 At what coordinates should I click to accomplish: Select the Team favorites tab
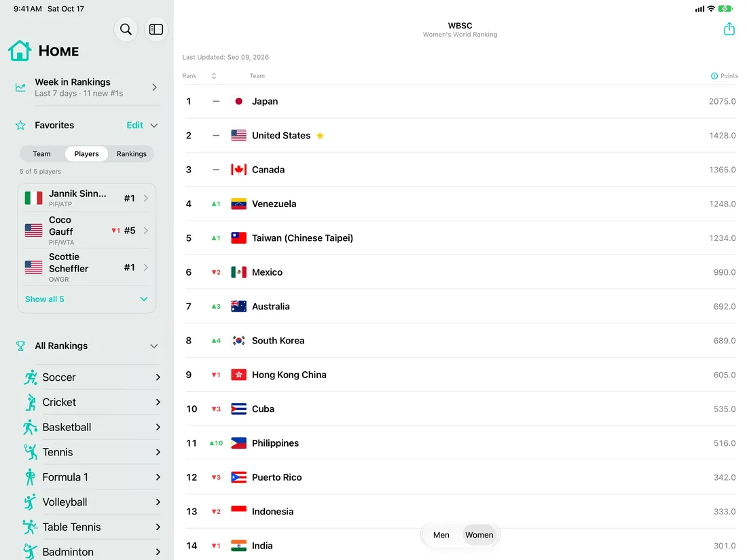[x=41, y=154]
